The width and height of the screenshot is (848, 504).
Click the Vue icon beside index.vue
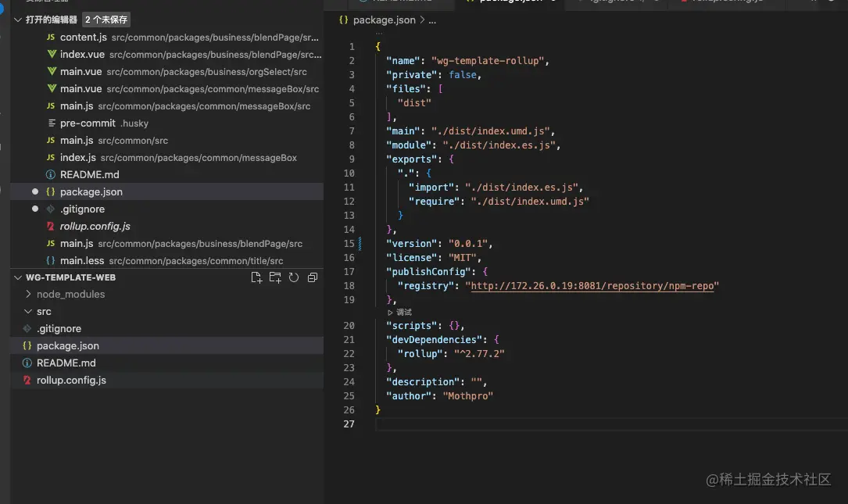52,54
